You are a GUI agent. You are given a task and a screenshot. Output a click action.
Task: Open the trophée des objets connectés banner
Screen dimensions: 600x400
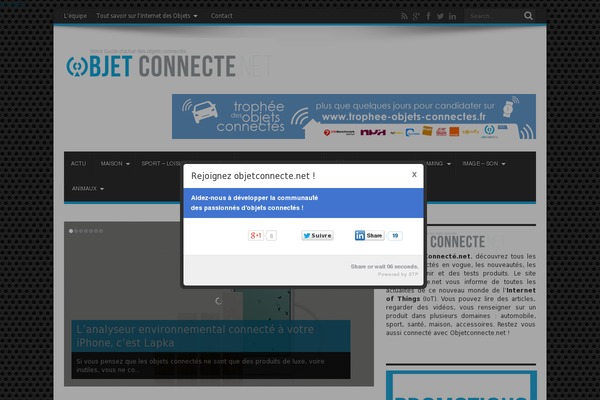click(x=354, y=116)
